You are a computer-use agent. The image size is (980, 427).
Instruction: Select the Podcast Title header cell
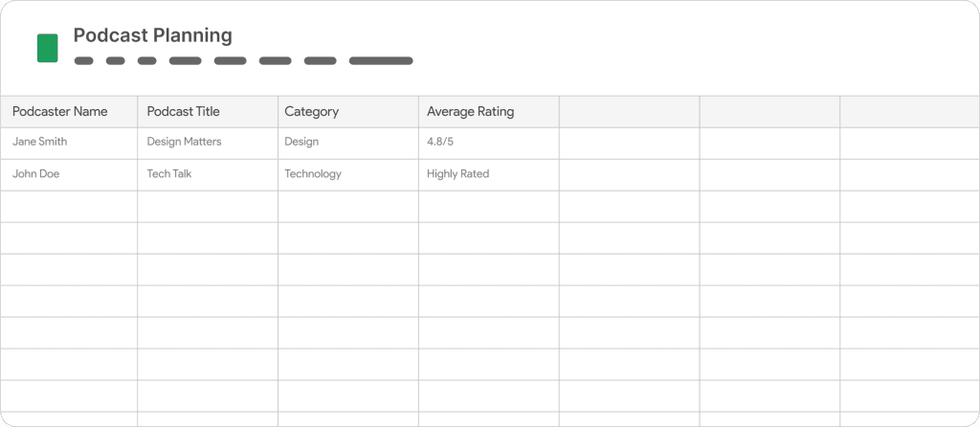tap(208, 112)
